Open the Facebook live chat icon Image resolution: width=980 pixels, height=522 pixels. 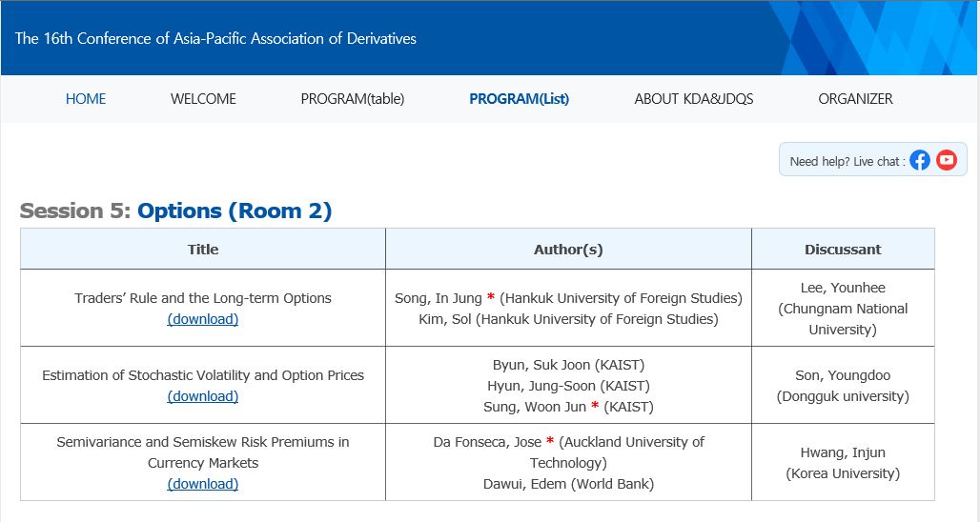[919, 160]
